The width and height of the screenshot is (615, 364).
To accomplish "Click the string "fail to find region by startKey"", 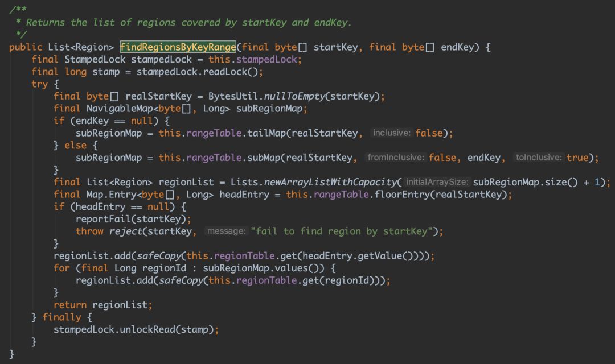I will click(342, 231).
